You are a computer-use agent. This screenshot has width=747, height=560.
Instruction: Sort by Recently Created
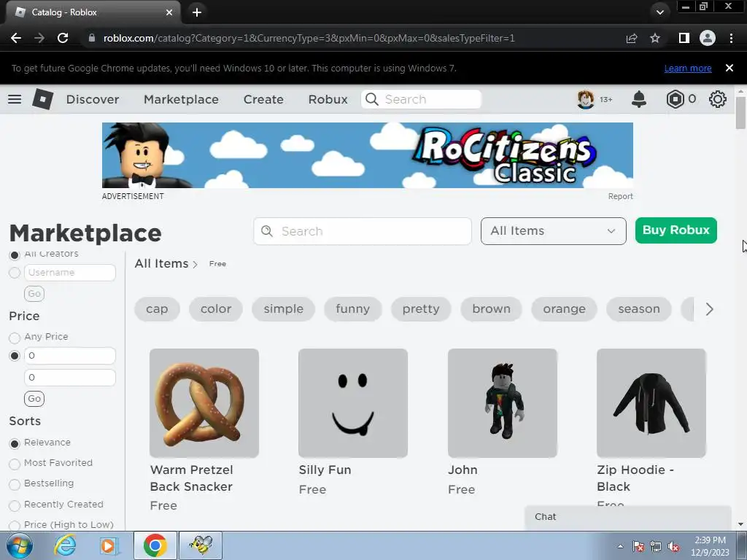pyautogui.click(x=15, y=505)
